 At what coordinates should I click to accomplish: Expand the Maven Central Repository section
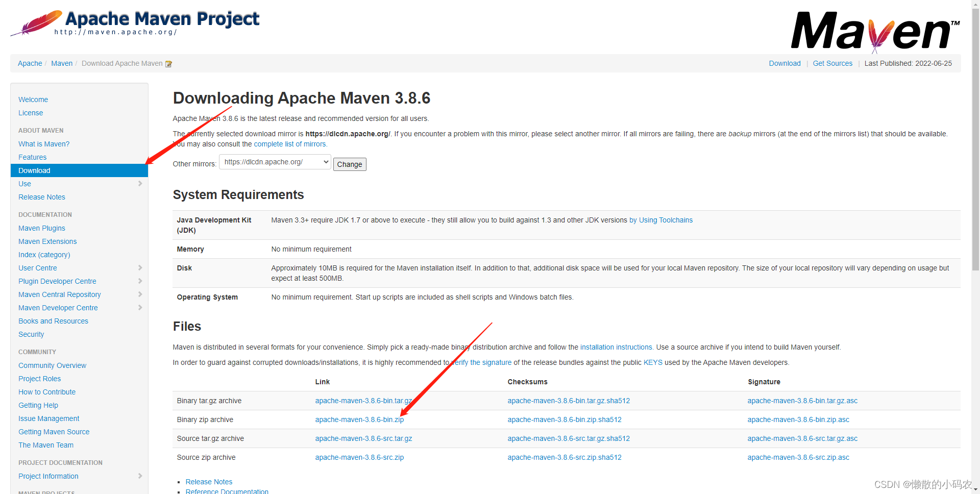point(140,294)
